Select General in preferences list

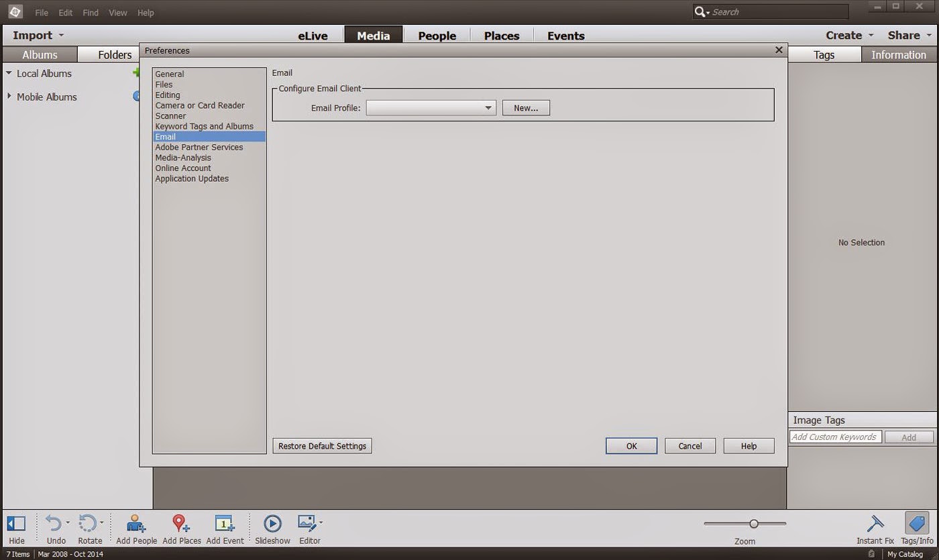pyautogui.click(x=209, y=74)
